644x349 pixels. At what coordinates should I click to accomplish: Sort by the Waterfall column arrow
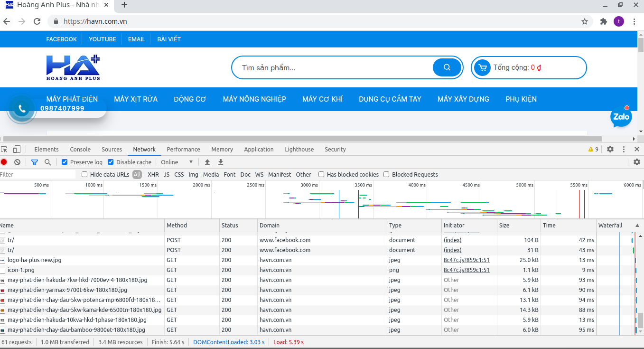click(x=636, y=226)
